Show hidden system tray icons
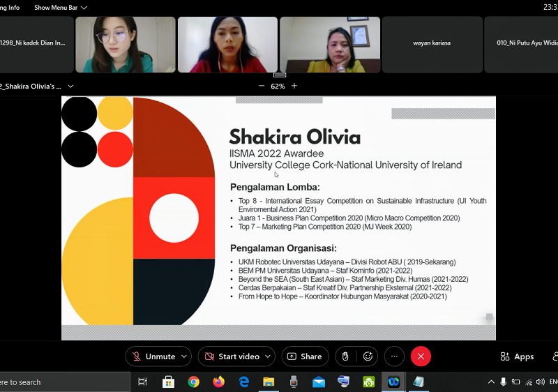 (491, 382)
